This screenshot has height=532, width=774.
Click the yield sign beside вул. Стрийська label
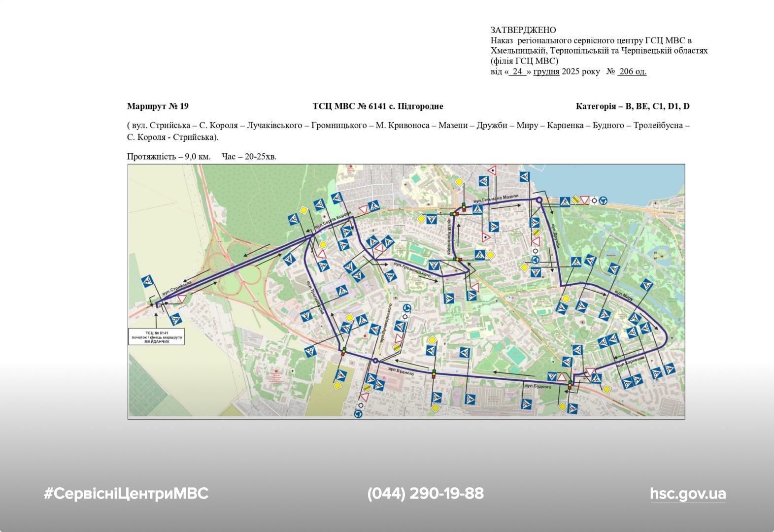click(181, 299)
